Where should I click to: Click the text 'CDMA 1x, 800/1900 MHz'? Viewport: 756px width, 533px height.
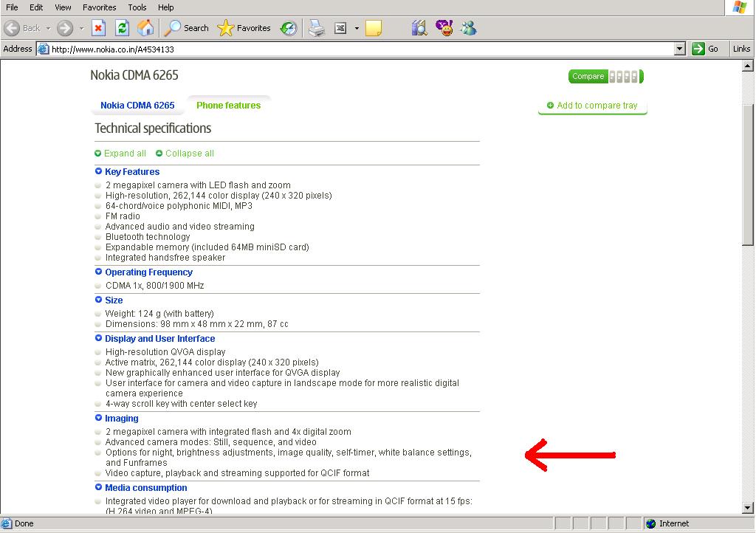pos(155,285)
